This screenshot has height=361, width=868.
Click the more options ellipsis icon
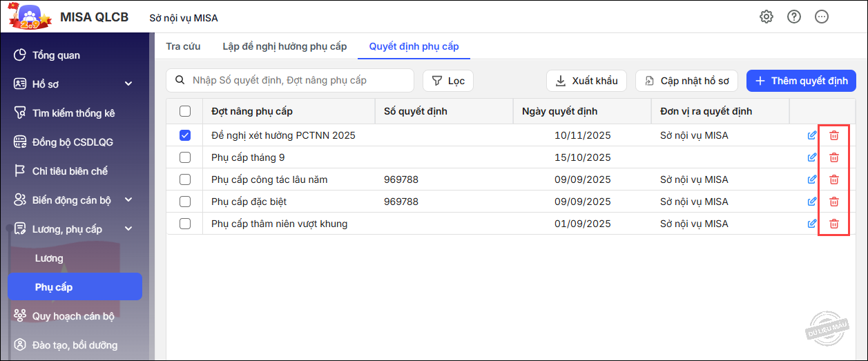(822, 17)
